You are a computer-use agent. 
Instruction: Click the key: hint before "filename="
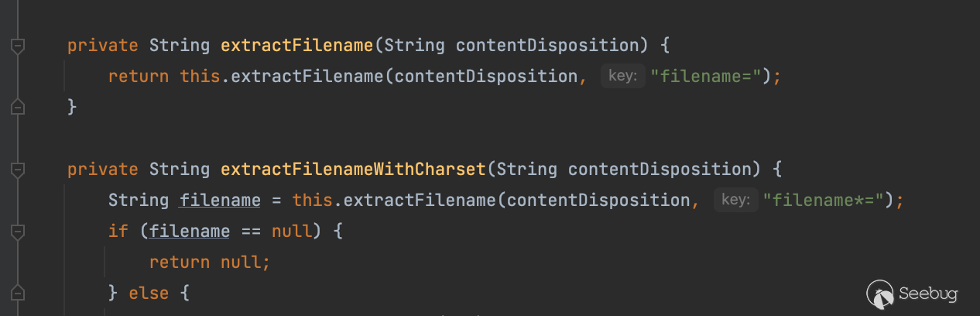point(622,76)
